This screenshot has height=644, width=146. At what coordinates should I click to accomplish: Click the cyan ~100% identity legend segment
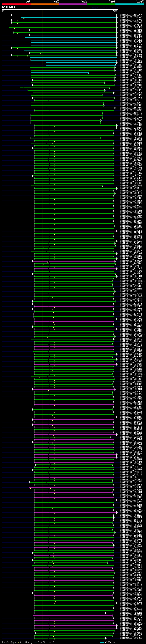click(x=130, y=4)
